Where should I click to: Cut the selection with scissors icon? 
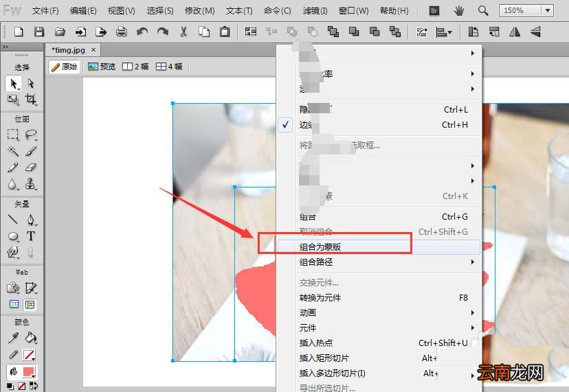(x=183, y=32)
